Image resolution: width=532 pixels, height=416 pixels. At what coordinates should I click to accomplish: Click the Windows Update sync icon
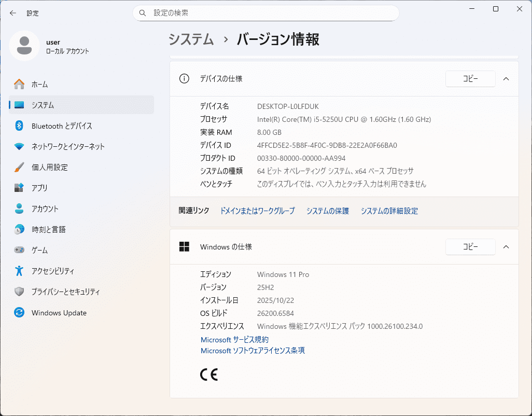(x=19, y=312)
